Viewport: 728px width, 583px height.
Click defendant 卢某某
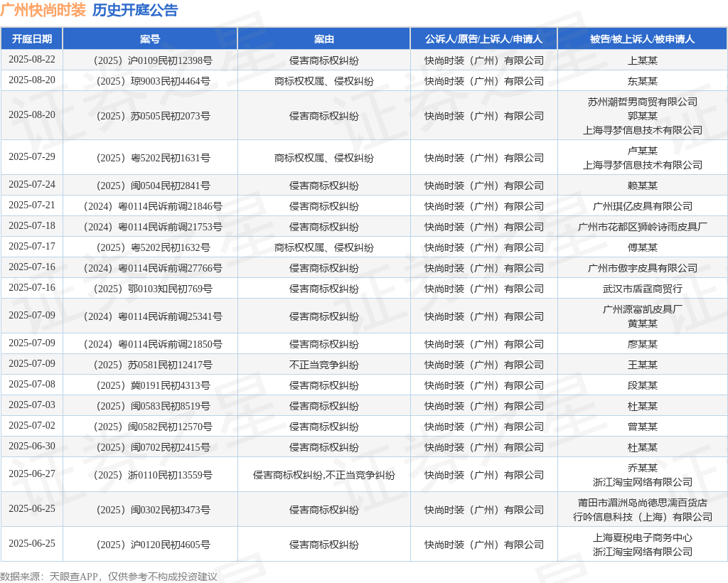click(643, 151)
